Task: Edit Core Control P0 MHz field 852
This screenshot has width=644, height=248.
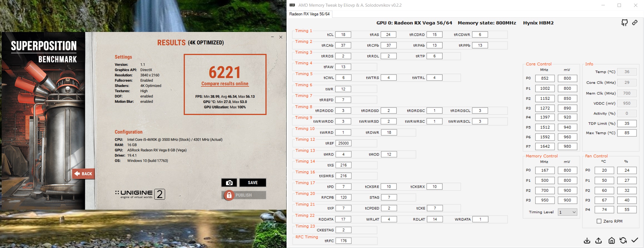Action: (545, 78)
